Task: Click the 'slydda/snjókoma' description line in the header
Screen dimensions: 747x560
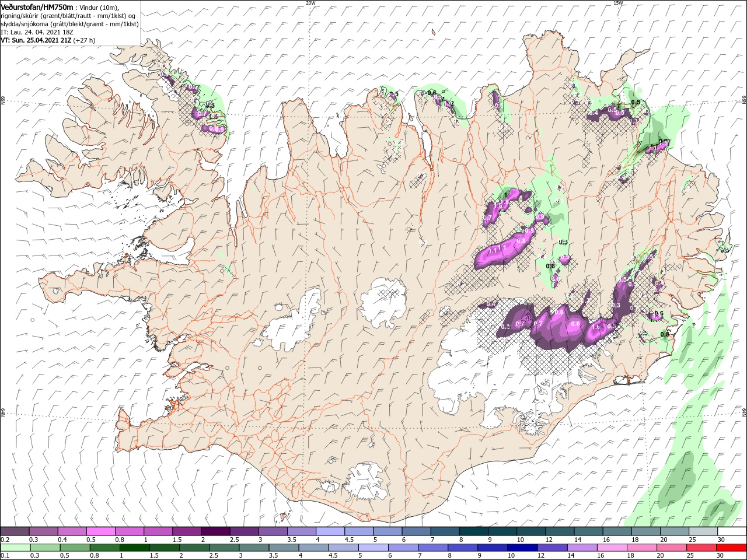Action: [x=69, y=24]
